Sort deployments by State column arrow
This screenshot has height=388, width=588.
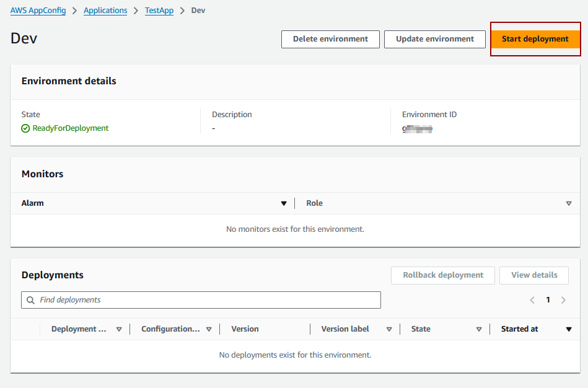[x=479, y=329]
